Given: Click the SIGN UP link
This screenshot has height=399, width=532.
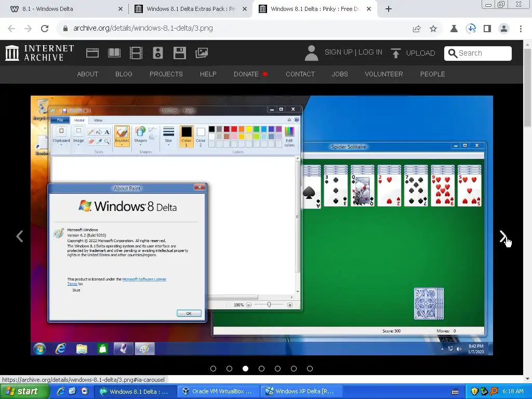Looking at the screenshot, I should (339, 52).
